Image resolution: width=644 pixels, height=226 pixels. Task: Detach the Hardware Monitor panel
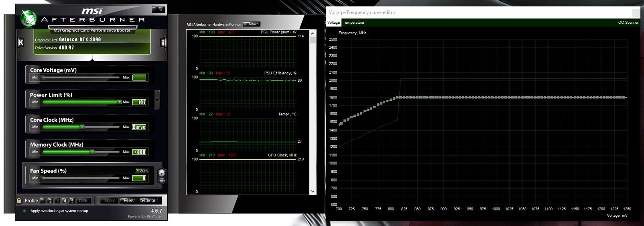click(252, 24)
